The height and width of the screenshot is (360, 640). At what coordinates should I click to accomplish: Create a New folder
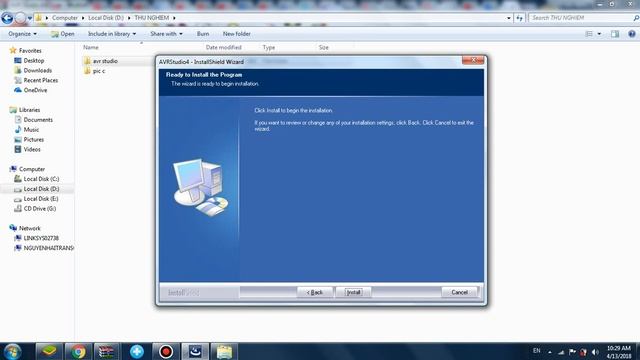(x=236, y=34)
